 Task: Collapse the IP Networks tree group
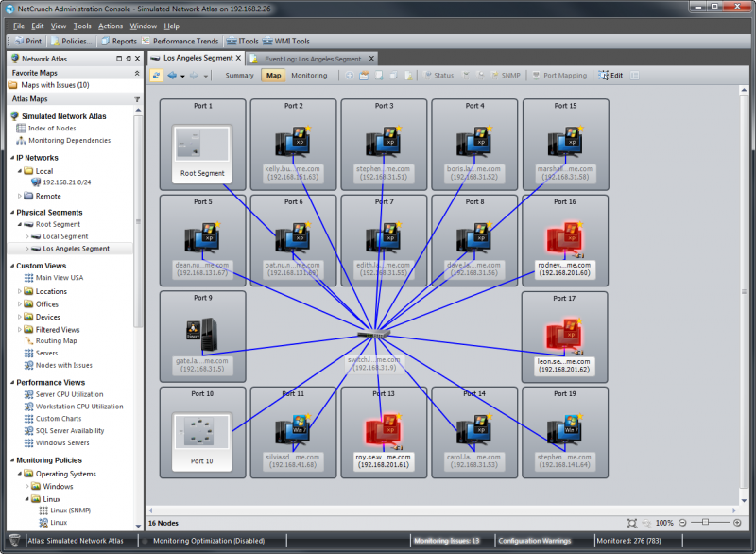coord(12,158)
